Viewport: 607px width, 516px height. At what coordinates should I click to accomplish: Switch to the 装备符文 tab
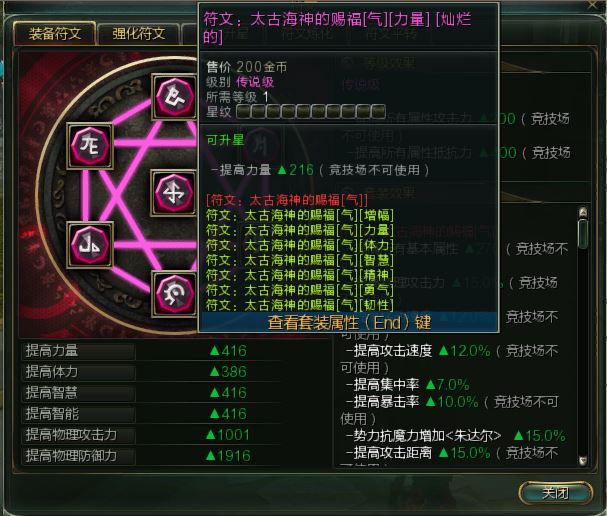point(55,34)
